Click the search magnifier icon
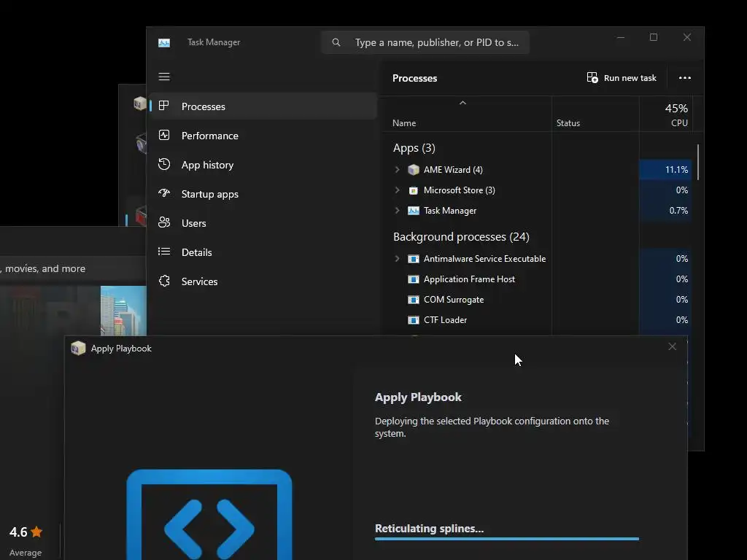This screenshot has width=747, height=560. point(336,42)
